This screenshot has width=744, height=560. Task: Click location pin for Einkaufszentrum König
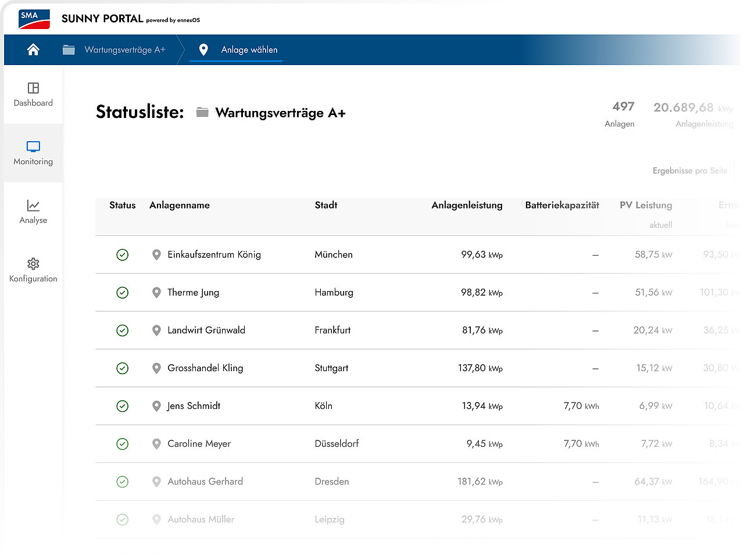click(x=156, y=254)
